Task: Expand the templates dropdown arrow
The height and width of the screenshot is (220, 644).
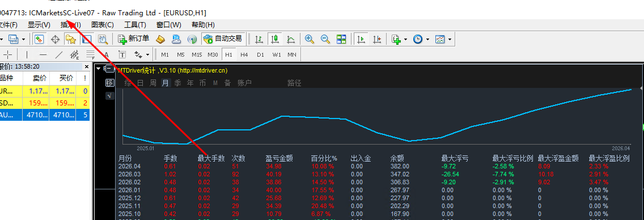Action: click(450, 39)
